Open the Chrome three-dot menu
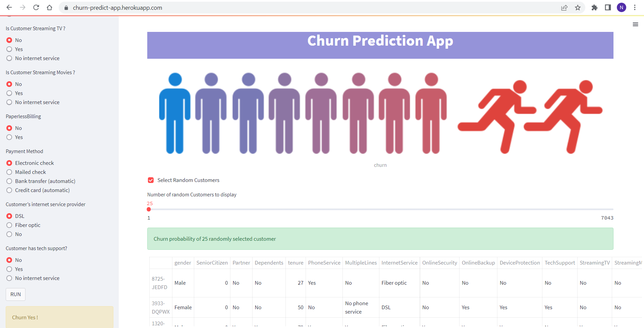Viewport: 644px width, 328px height. point(635,7)
